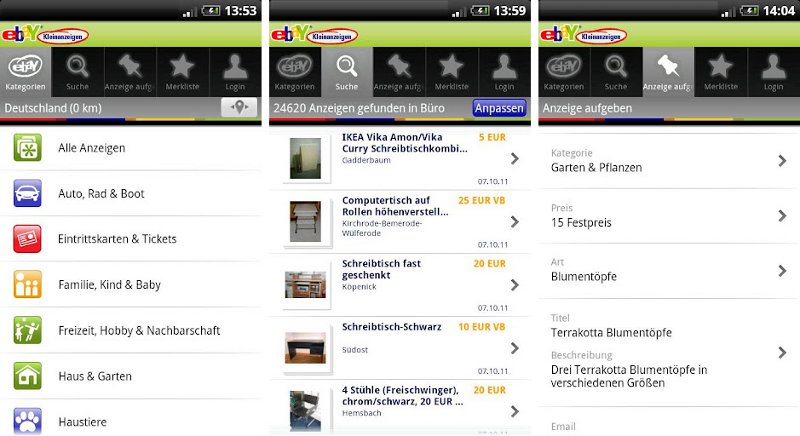Open the Auto, Rad & Boot car icon
The width and height of the screenshot is (800, 436).
coord(28,193)
